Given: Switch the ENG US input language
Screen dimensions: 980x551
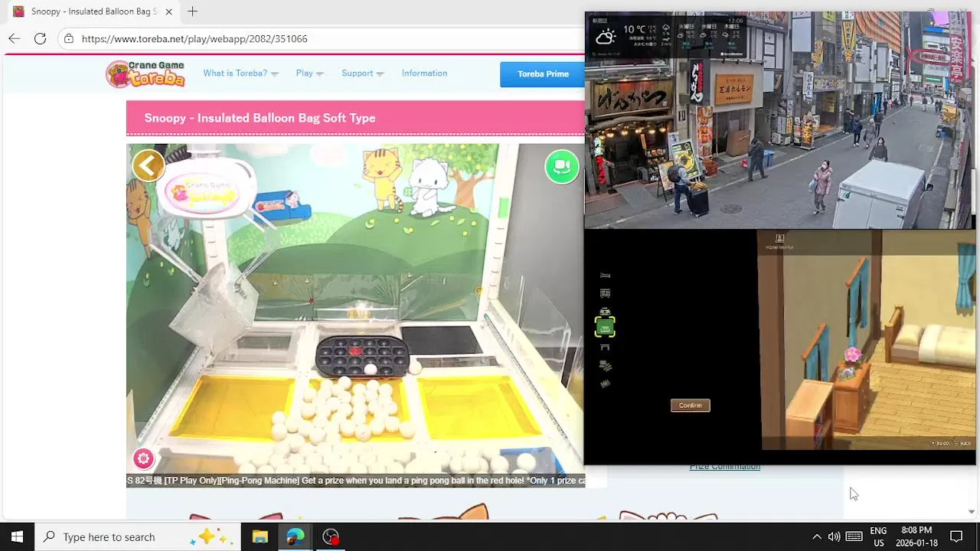Looking at the screenshot, I should [x=878, y=537].
